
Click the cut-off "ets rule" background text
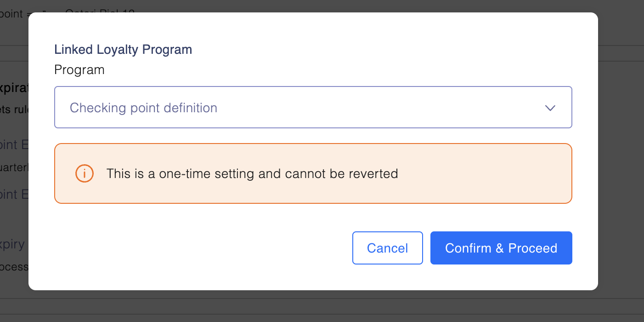[x=14, y=109]
